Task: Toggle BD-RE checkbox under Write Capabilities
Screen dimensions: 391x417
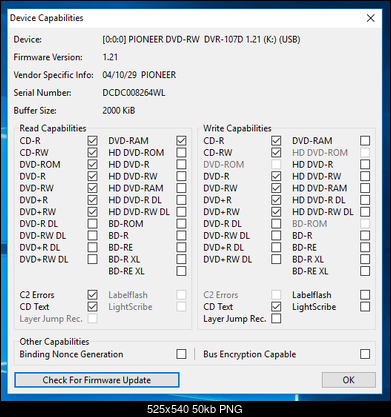Action: pos(365,247)
